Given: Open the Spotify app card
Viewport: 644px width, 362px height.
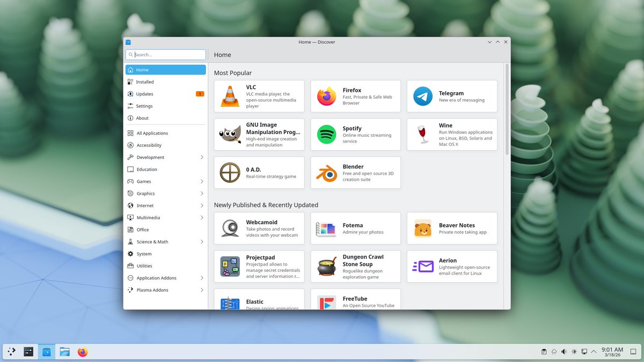Looking at the screenshot, I should click(356, 135).
